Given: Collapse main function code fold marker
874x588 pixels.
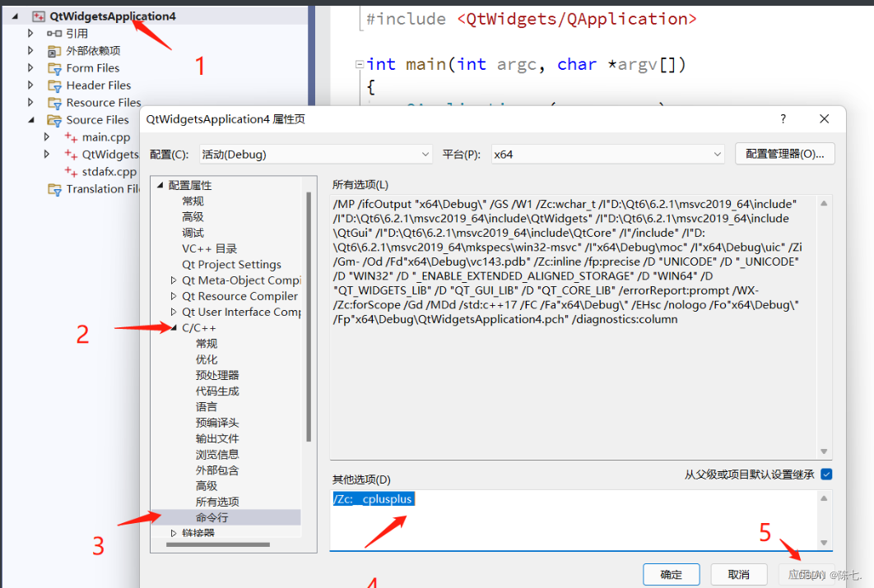Looking at the screenshot, I should click(360, 65).
